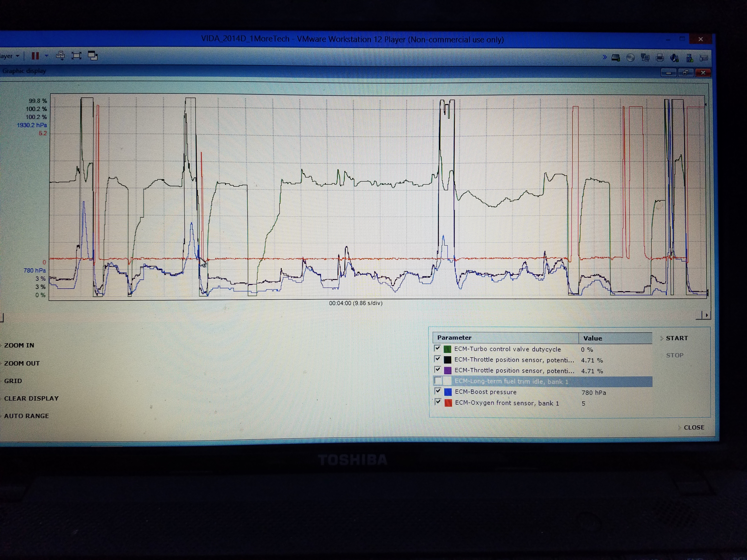
Task: Click the CD/DVD drive device icon
Action: pyautogui.click(x=630, y=58)
